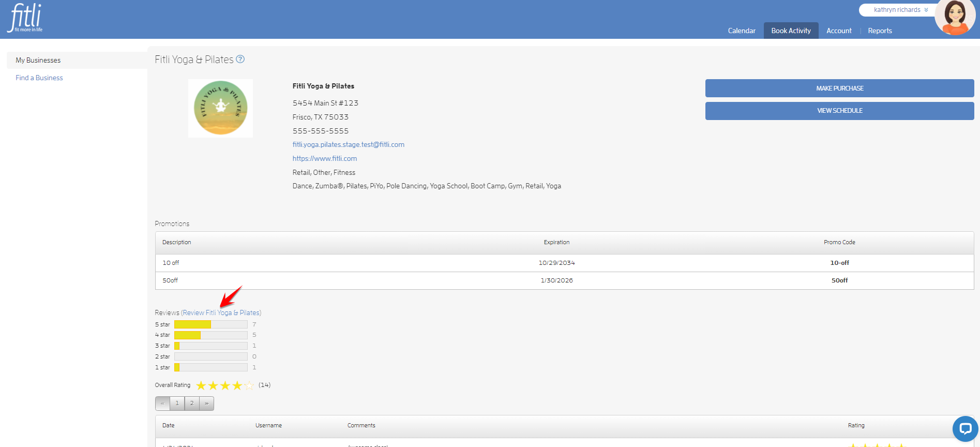This screenshot has height=447, width=980.
Task: Select the 50off promo code
Action: tap(839, 280)
